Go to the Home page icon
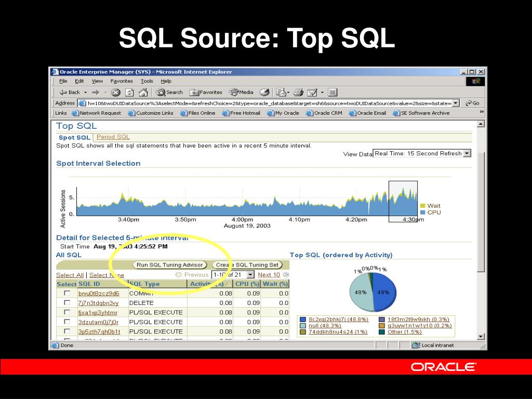 [x=143, y=92]
